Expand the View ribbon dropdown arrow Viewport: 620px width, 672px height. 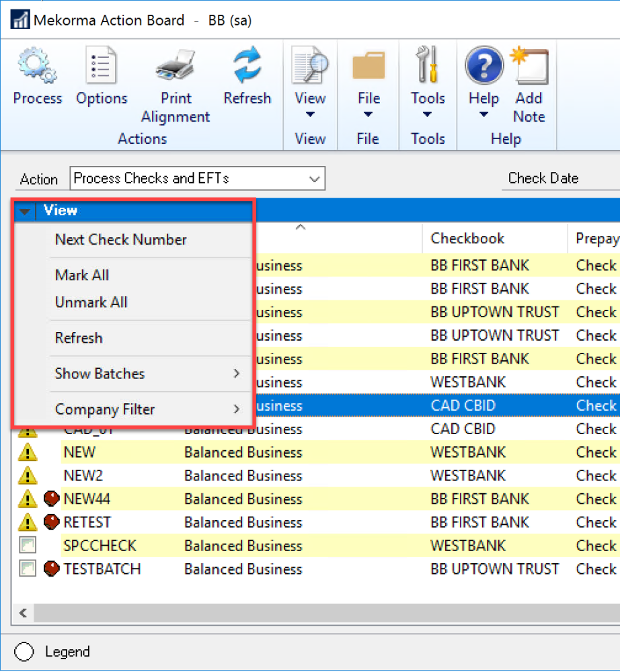tap(310, 114)
